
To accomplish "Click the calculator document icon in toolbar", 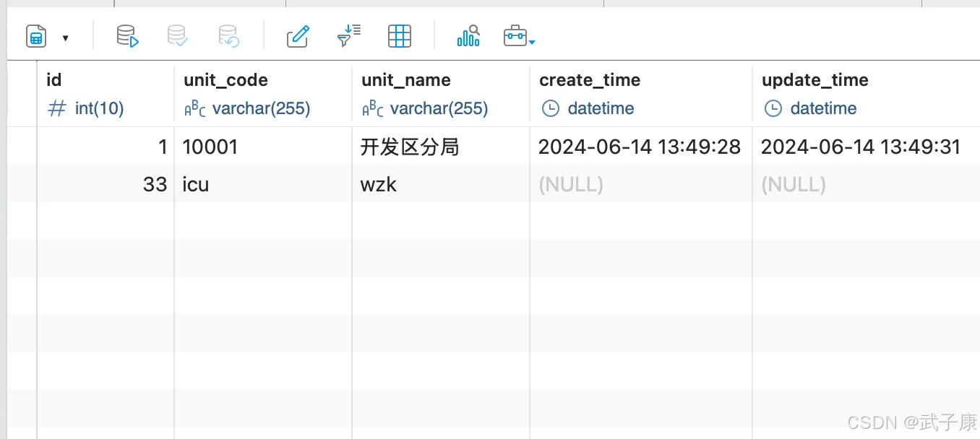I will point(36,36).
